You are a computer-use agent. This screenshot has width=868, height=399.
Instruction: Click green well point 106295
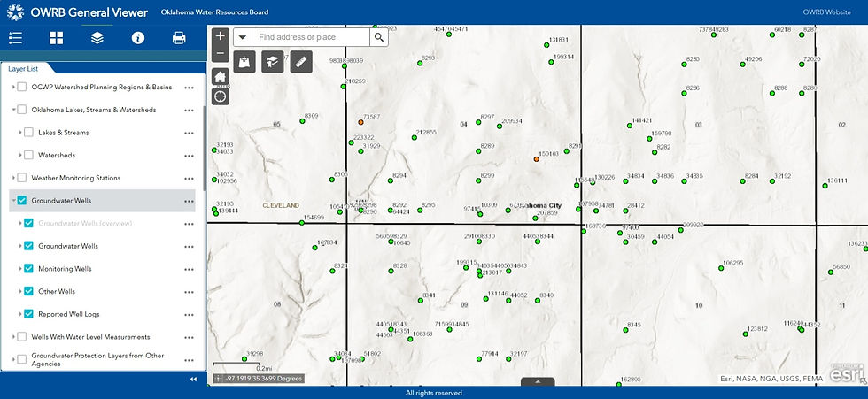(721, 268)
